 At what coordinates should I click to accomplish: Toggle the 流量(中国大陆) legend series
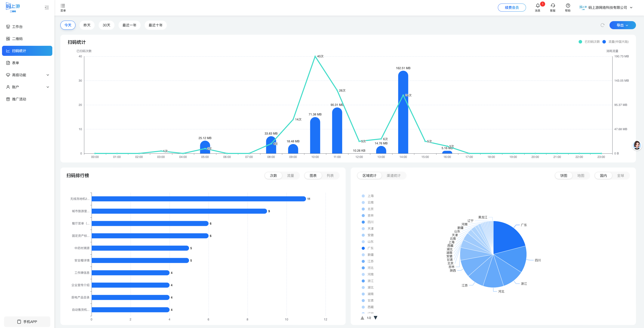(x=616, y=42)
